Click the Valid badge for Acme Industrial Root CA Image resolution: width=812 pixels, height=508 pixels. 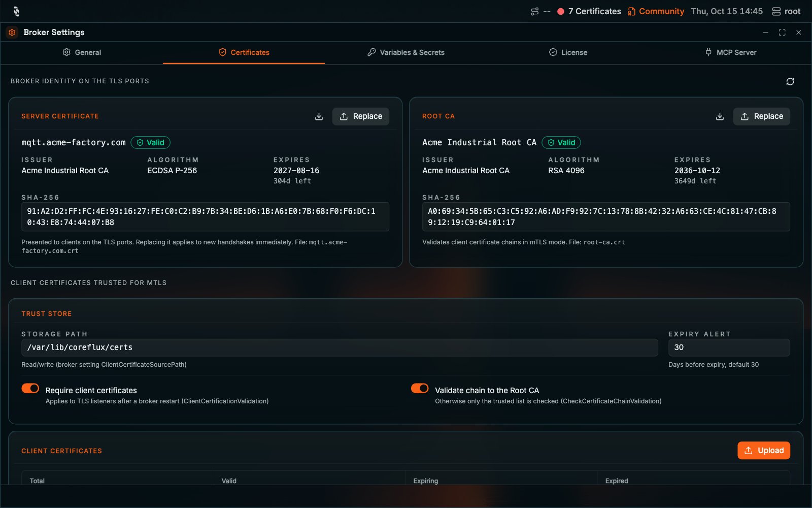tap(561, 143)
